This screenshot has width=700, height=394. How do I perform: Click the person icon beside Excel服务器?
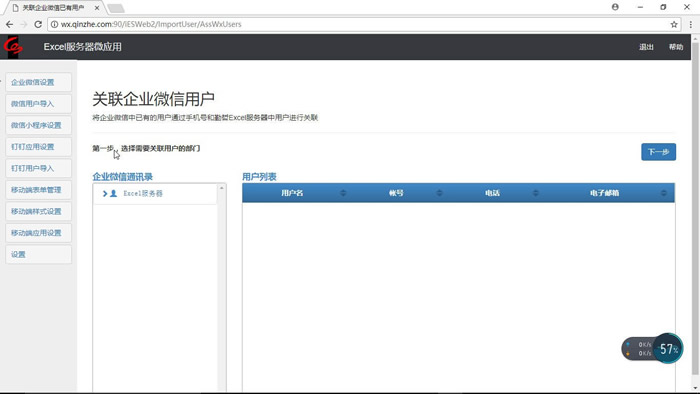pyautogui.click(x=113, y=193)
